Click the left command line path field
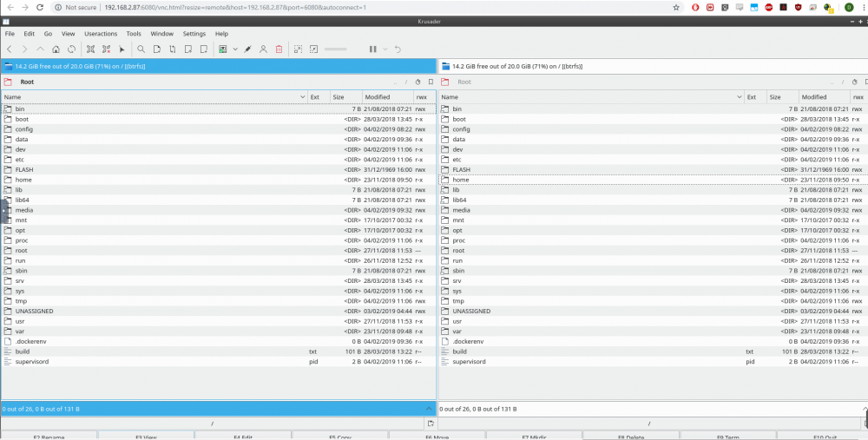 213,424
